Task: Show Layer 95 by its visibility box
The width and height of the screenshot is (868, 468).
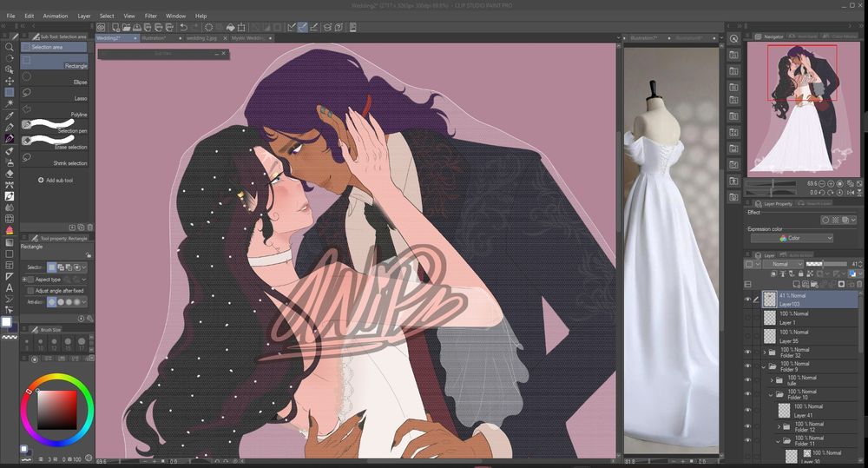Action: 748,336
